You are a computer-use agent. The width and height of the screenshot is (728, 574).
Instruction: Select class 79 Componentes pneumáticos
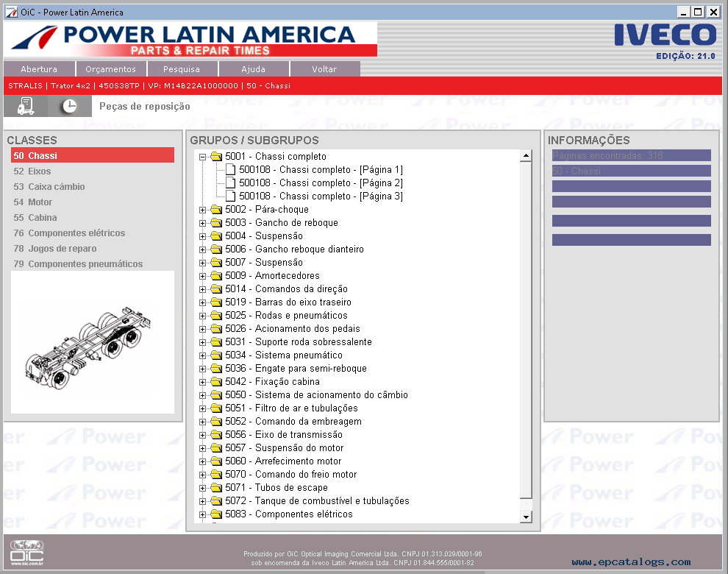(x=78, y=263)
